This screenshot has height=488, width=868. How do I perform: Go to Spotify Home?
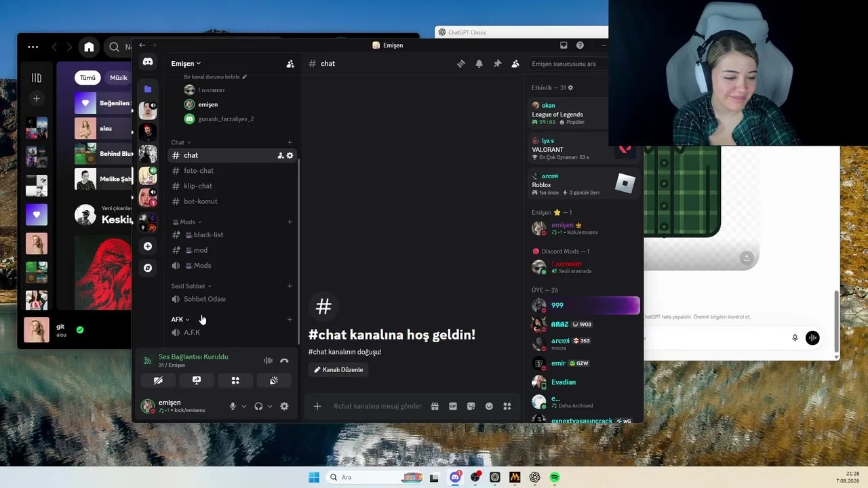click(89, 47)
